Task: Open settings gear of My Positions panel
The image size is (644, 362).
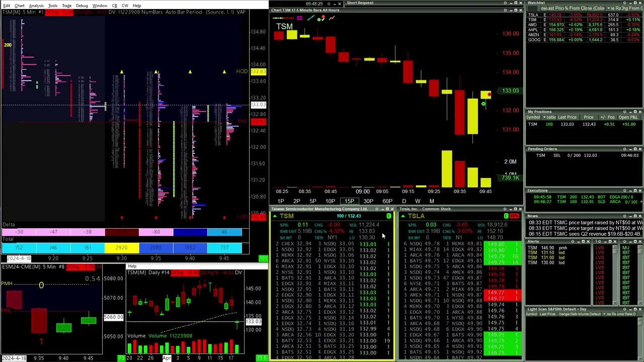Action: click(624, 112)
